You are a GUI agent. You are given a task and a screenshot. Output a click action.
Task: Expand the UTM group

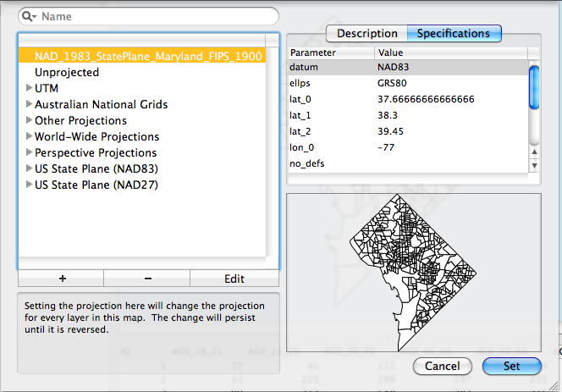[x=27, y=88]
